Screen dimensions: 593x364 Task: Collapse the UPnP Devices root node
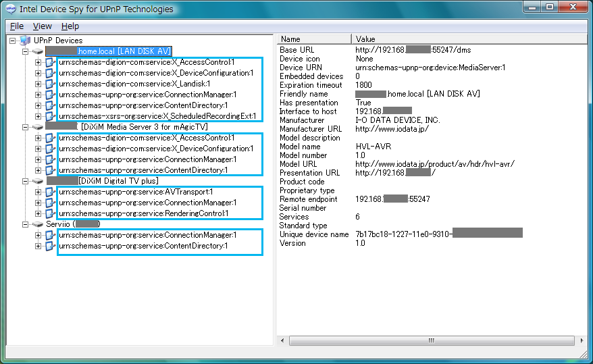tap(13, 41)
